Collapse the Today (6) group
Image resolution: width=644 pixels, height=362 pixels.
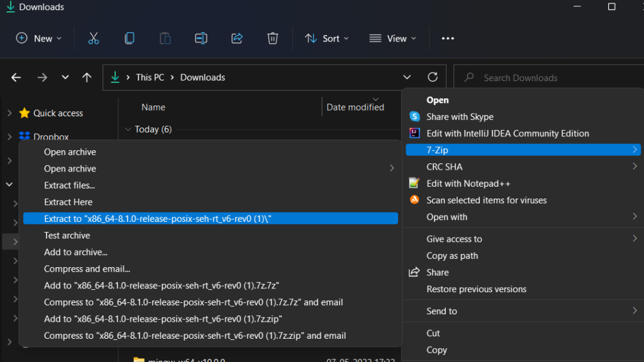[128, 129]
